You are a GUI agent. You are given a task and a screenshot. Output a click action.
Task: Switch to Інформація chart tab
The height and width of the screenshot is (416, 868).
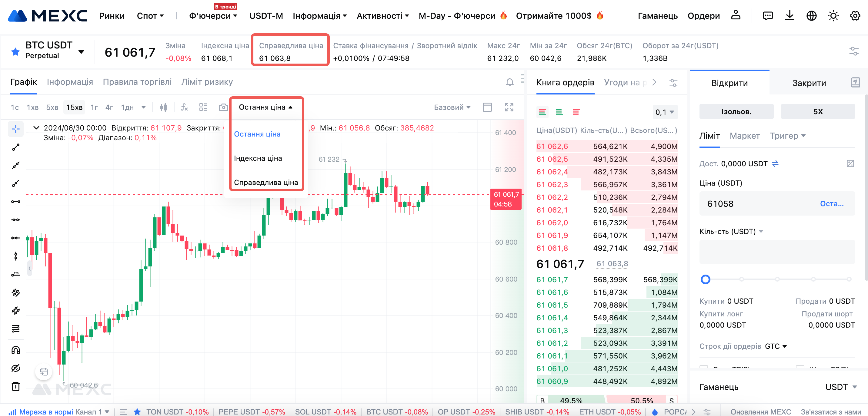(x=70, y=82)
